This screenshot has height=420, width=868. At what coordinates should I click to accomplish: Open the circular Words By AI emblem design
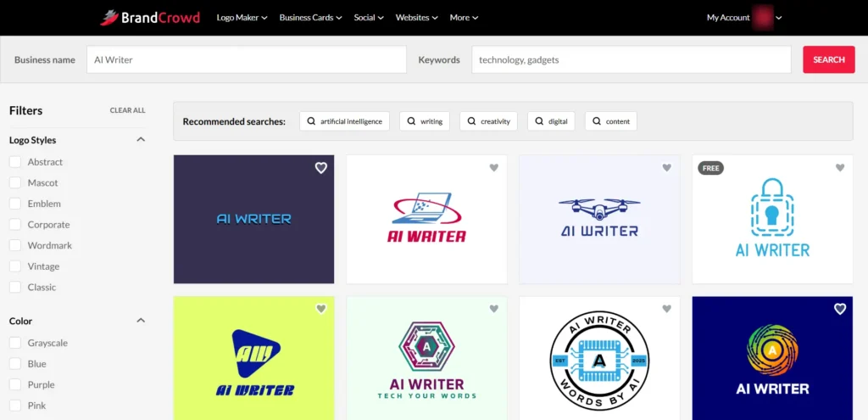[x=599, y=358]
